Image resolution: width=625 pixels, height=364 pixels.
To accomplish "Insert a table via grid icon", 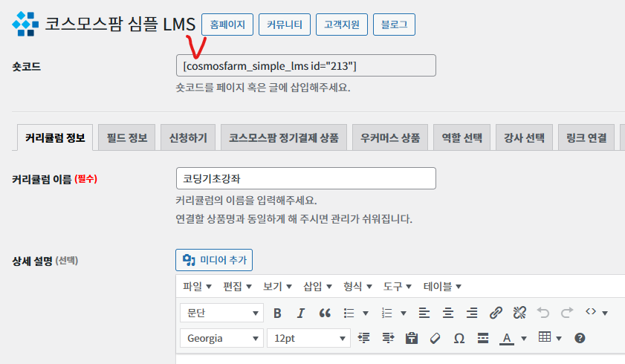I will pos(545,337).
